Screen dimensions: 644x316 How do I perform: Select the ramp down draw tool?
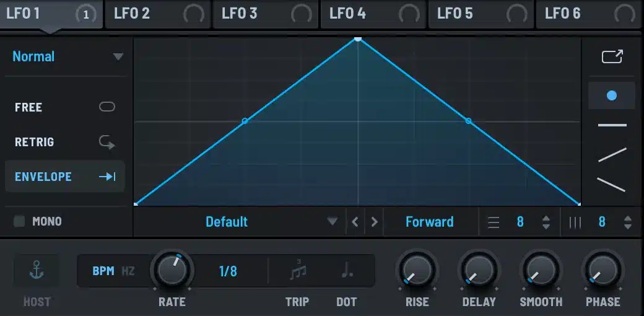[x=611, y=185]
